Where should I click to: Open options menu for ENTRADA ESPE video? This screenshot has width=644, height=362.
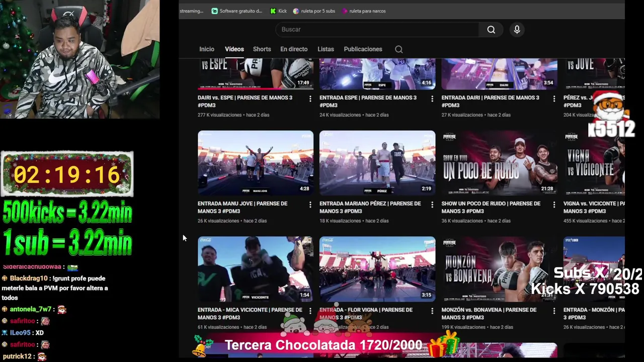point(432,99)
